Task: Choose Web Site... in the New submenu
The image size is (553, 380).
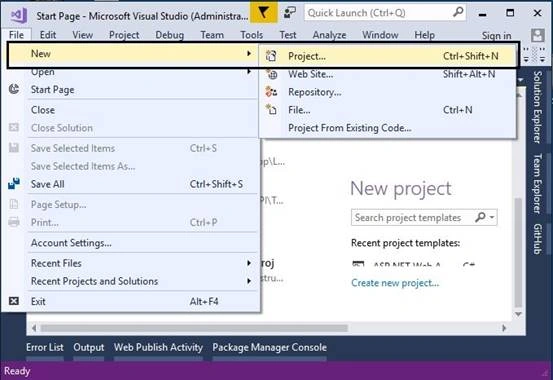Action: click(x=388, y=74)
